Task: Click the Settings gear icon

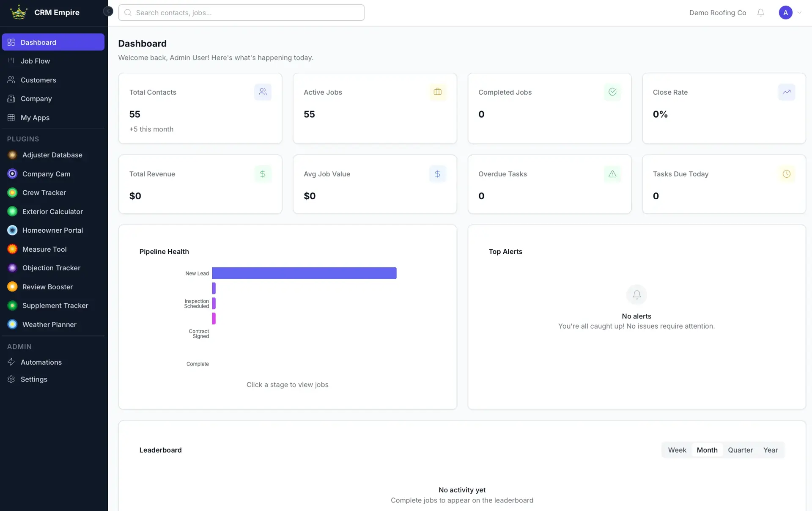Action: [x=11, y=379]
